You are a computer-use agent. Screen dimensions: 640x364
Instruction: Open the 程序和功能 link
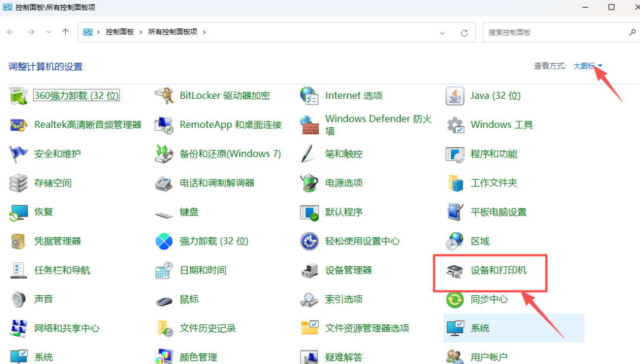click(x=494, y=154)
